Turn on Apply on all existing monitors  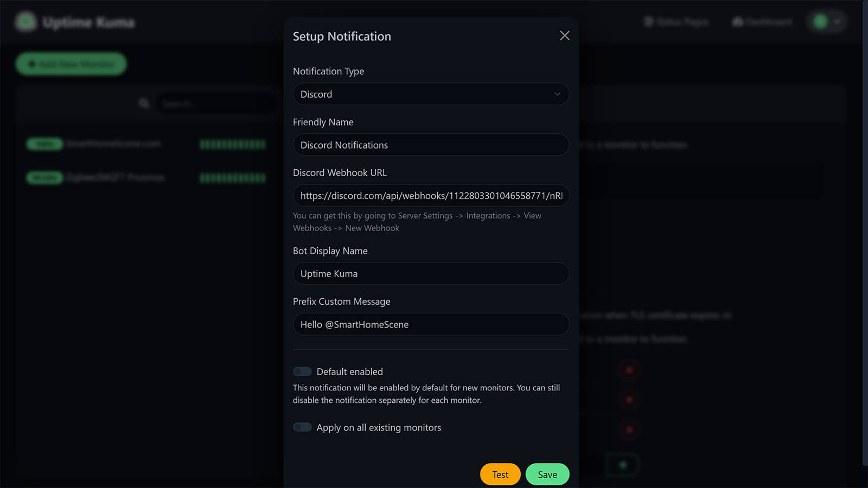click(x=302, y=427)
